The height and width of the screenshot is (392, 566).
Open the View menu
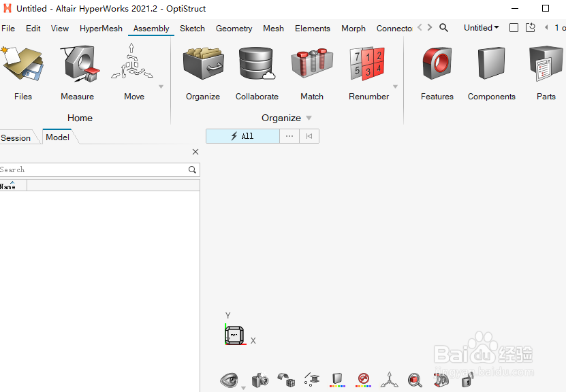pyautogui.click(x=59, y=29)
